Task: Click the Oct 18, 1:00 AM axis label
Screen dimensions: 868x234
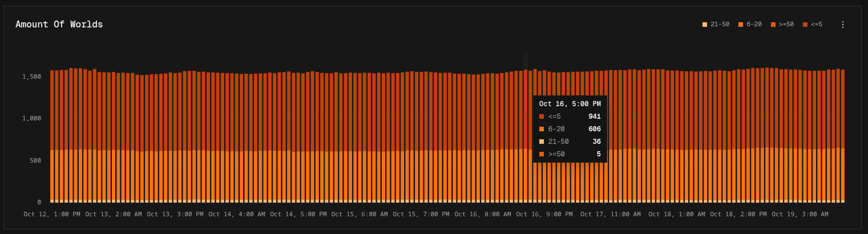Action: coord(677,214)
